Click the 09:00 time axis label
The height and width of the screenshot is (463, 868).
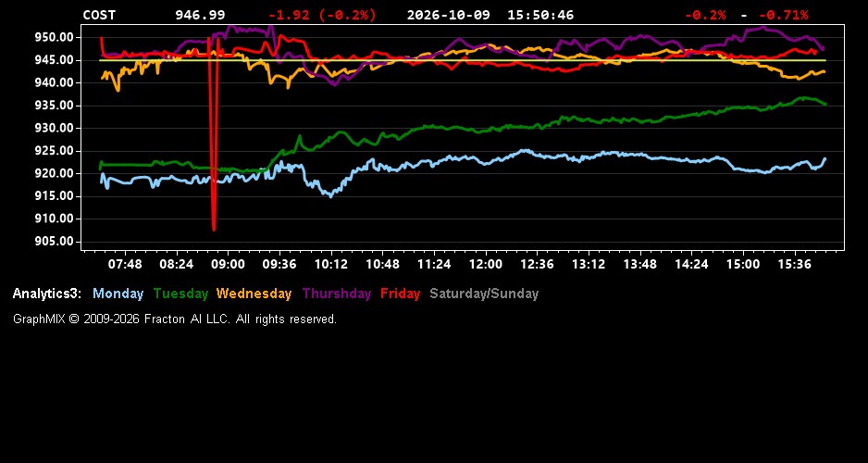point(228,264)
